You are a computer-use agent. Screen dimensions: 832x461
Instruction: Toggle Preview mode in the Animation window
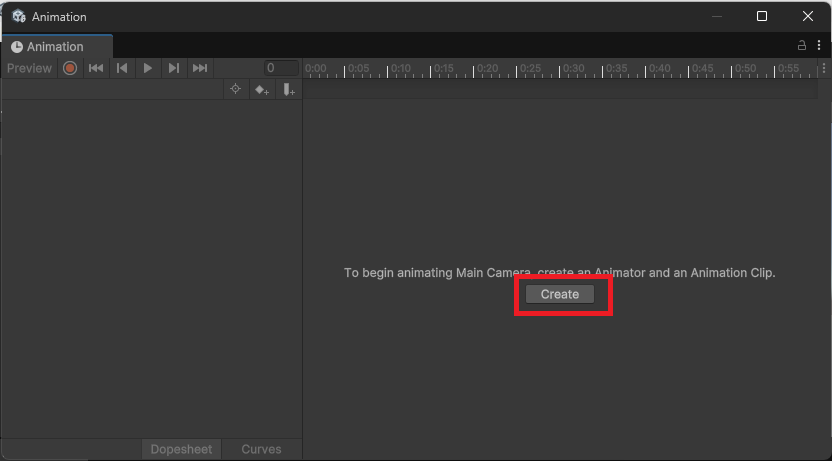coord(29,68)
